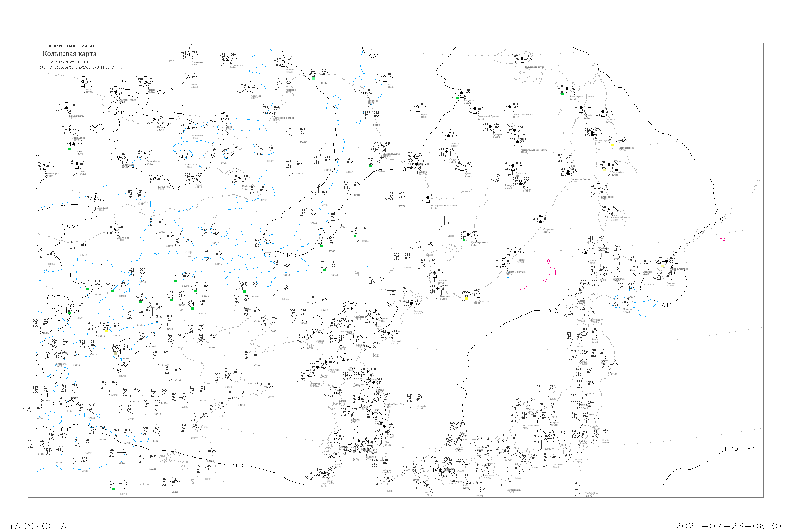Click the Большой Шантар station filled circle
Screen dimensions: 798x532
pyautogui.click(x=522, y=59)
